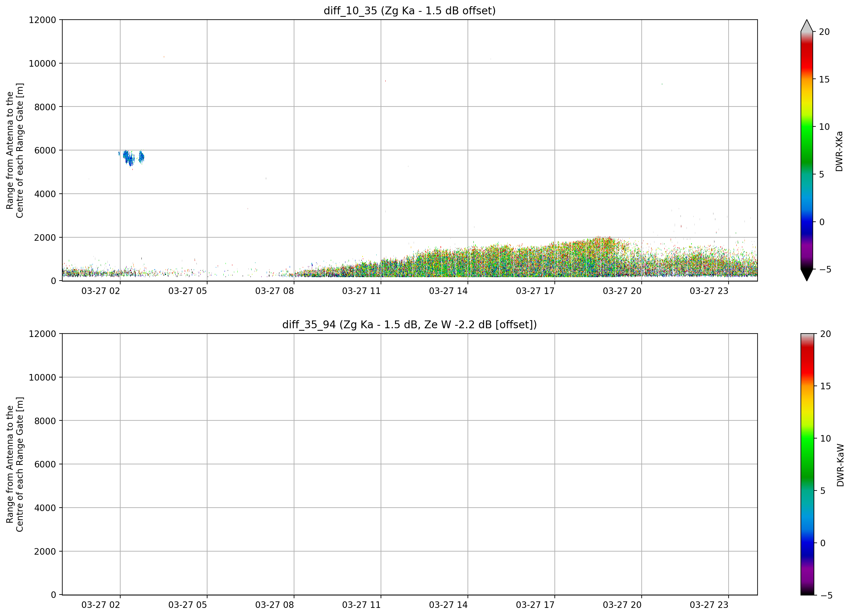Click bottom plot x-axis label '03-27 23'
Image resolution: width=851 pixels, height=616 pixels.
tap(709, 605)
